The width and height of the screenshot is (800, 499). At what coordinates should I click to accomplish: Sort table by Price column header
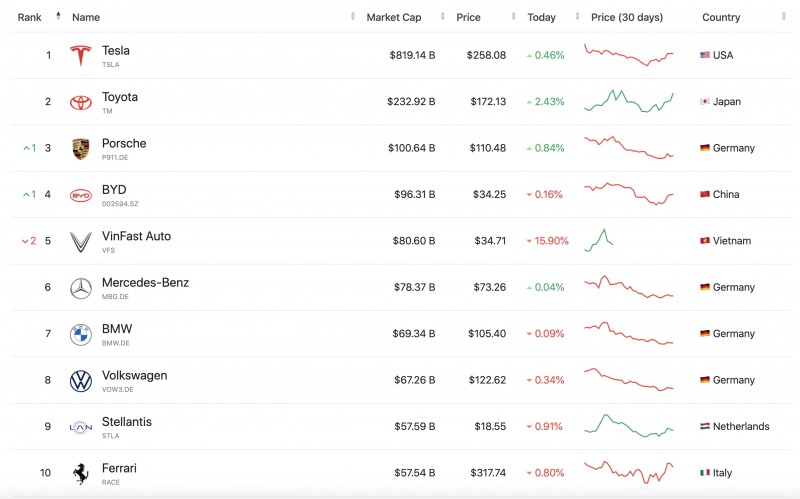[468, 17]
